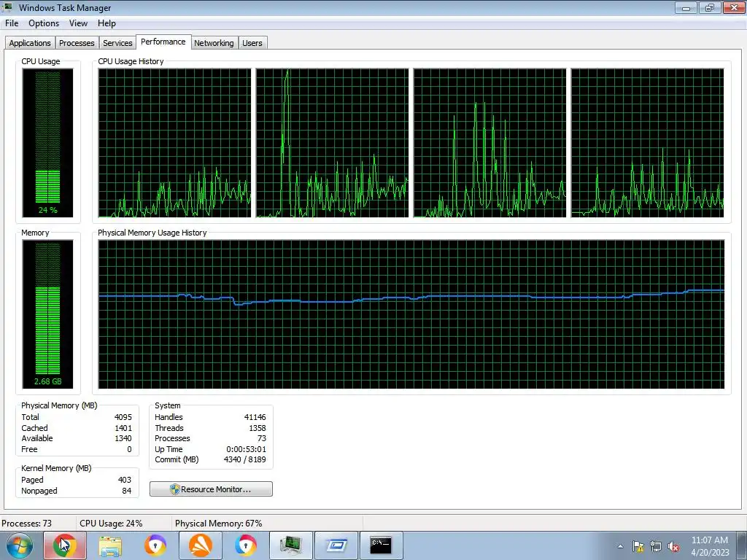Switch to the Networking tab
The image size is (747, 560).
click(x=214, y=43)
